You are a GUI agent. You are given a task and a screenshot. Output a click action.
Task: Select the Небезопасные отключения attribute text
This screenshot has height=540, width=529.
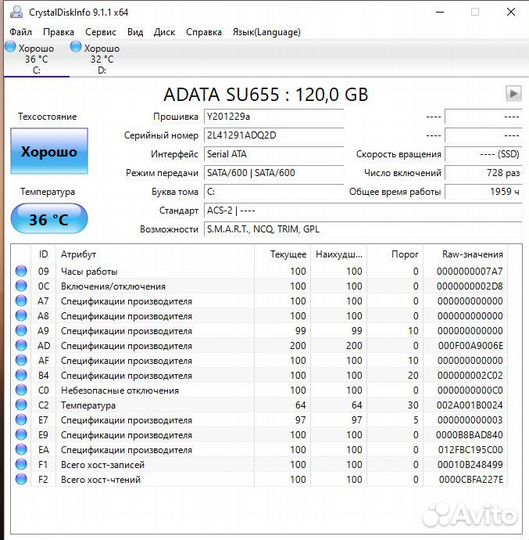pyautogui.click(x=120, y=390)
